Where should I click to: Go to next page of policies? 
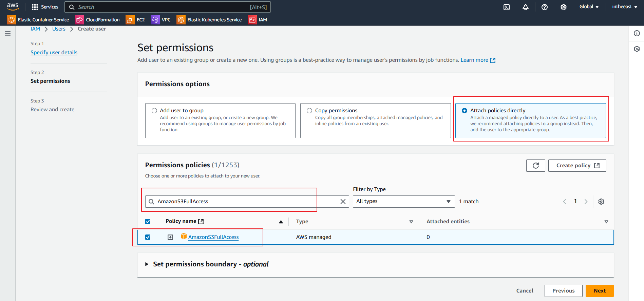click(x=586, y=202)
